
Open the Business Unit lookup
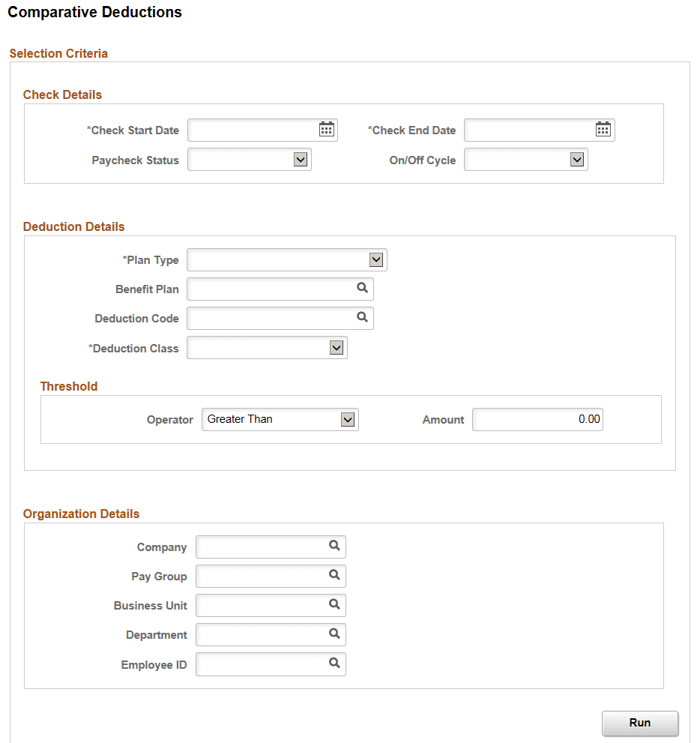[x=334, y=605]
